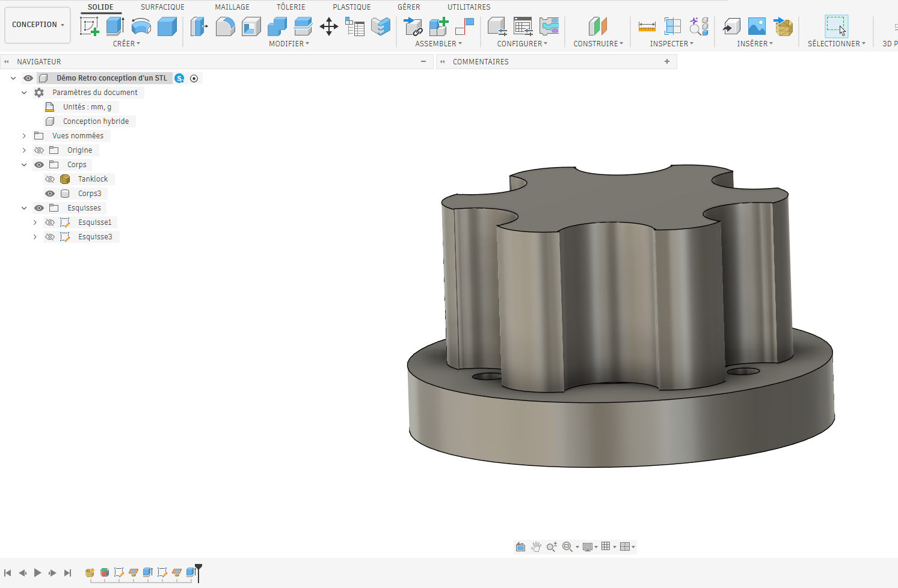Click the magnifier with shapes icon in INSPECTER
This screenshot has height=588, width=898.
(x=699, y=26)
